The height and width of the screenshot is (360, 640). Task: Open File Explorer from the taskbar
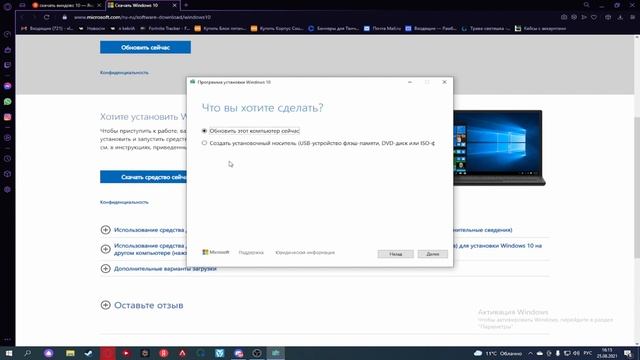pyautogui.click(x=70, y=353)
